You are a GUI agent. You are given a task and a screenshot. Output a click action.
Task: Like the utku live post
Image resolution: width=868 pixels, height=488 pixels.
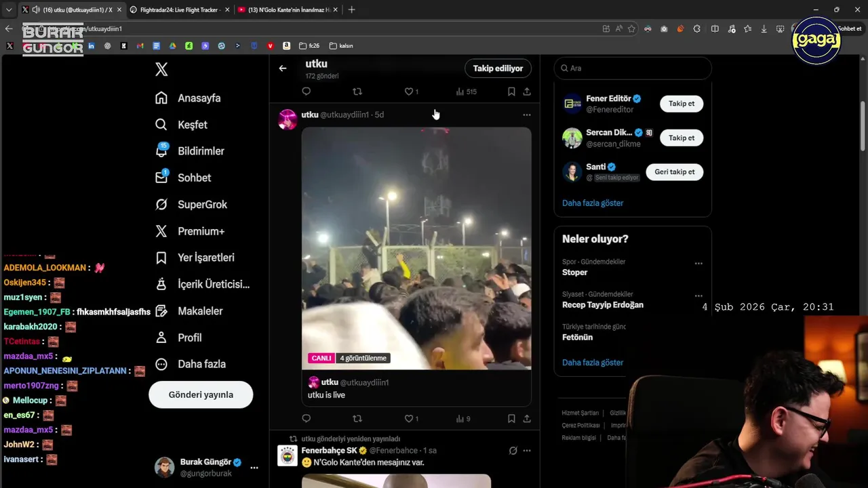click(x=411, y=419)
